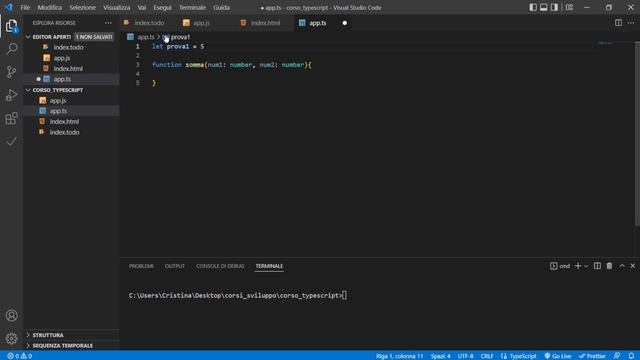Expand the SEQUENZA TEMPORALE section
The width and height of the screenshot is (640, 360).
(x=63, y=346)
